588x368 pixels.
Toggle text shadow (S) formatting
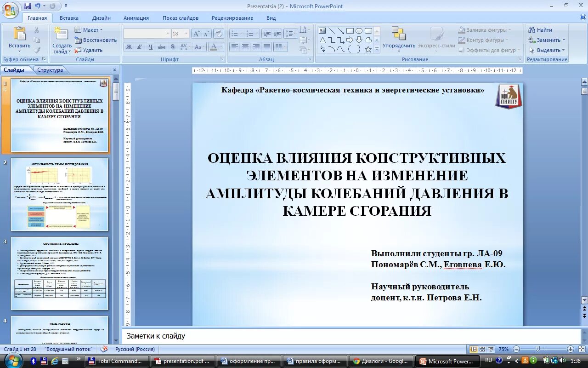coord(173,47)
